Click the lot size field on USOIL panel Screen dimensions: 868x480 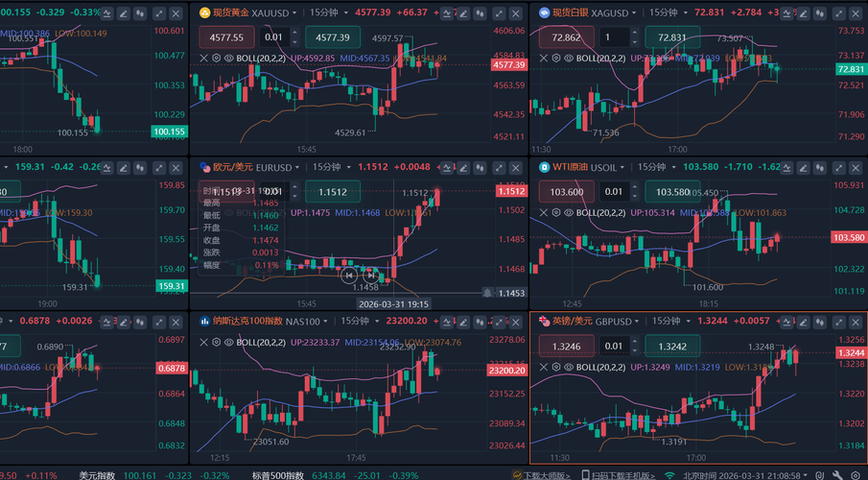click(620, 191)
